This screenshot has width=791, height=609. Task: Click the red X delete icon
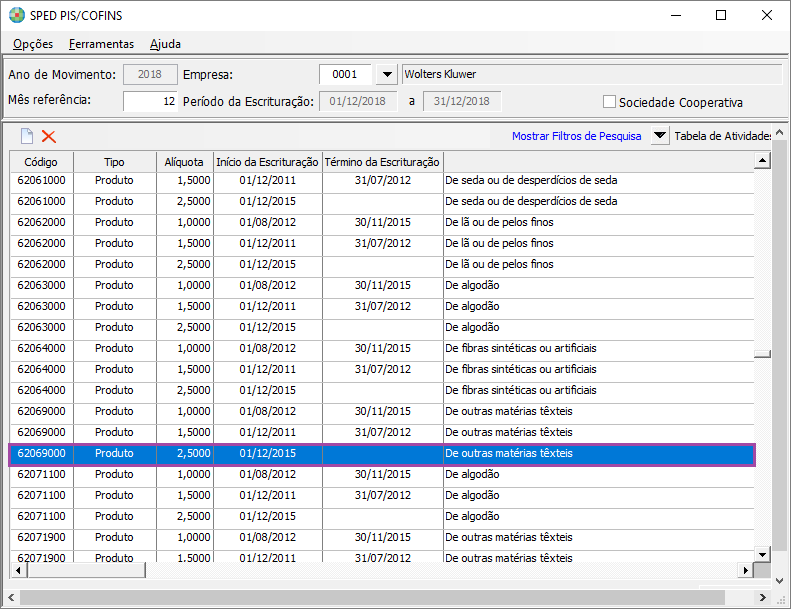(49, 136)
